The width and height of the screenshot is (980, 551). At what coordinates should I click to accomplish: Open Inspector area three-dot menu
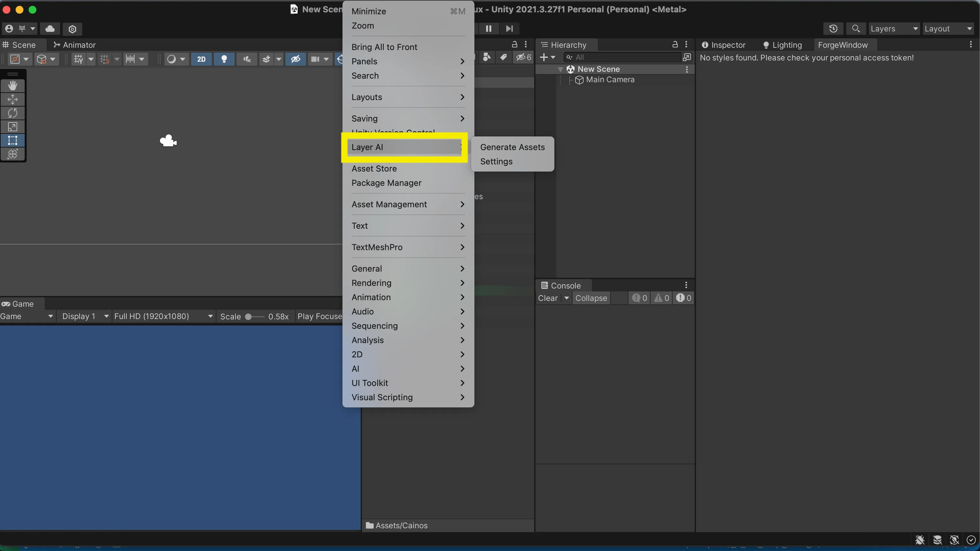[971, 45]
